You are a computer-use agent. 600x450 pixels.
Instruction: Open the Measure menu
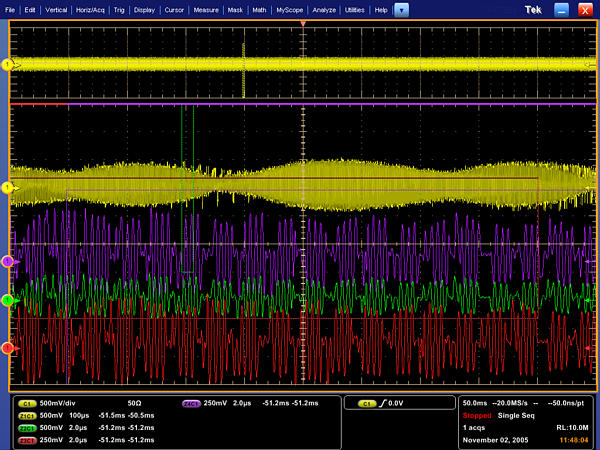[x=206, y=9]
